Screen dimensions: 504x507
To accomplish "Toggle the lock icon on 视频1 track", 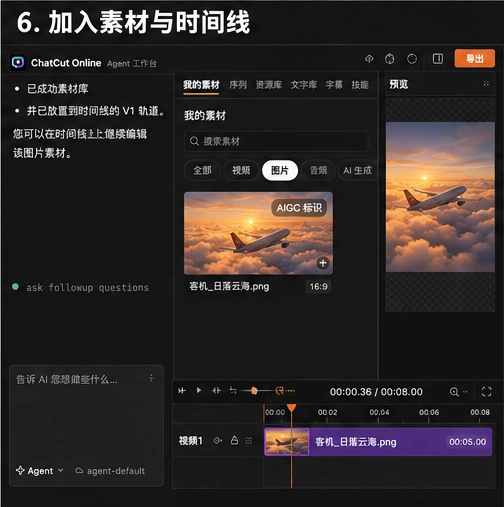I will coord(234,441).
